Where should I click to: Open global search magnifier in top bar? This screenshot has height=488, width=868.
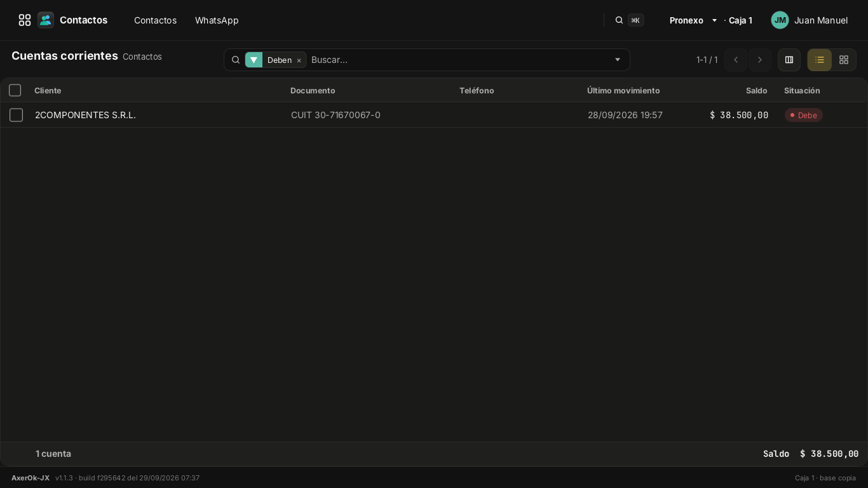pyautogui.click(x=619, y=20)
